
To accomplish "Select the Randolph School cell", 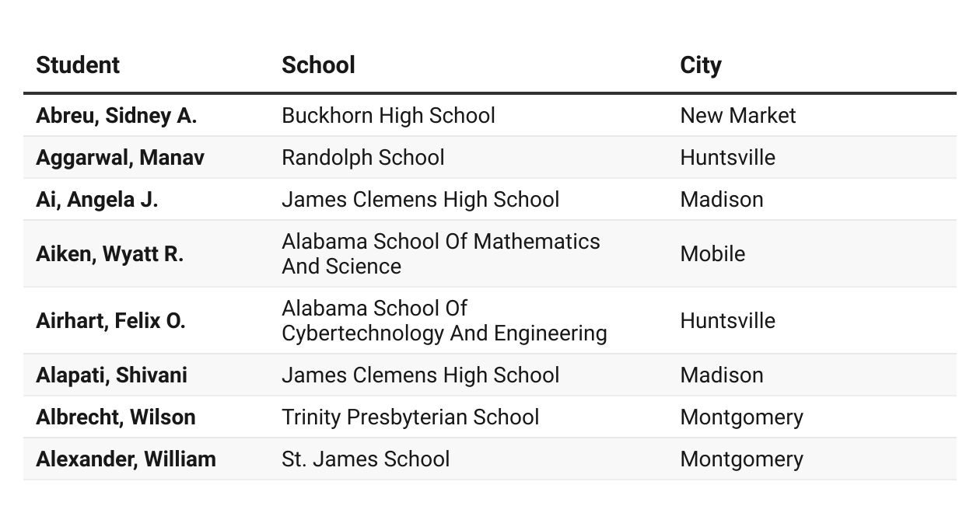I will tap(363, 158).
